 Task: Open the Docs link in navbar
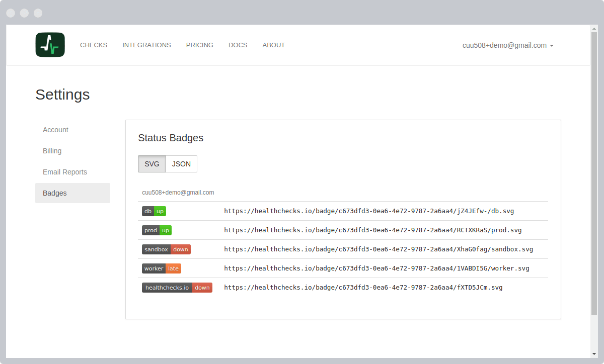[x=238, y=45]
